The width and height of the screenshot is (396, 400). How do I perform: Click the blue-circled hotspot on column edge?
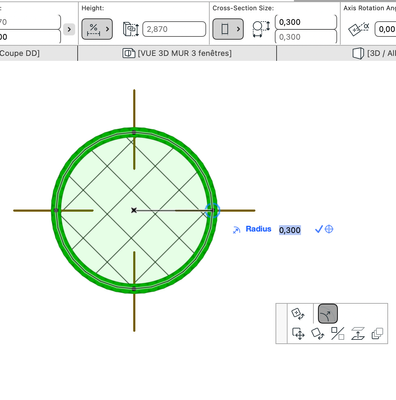tap(212, 211)
